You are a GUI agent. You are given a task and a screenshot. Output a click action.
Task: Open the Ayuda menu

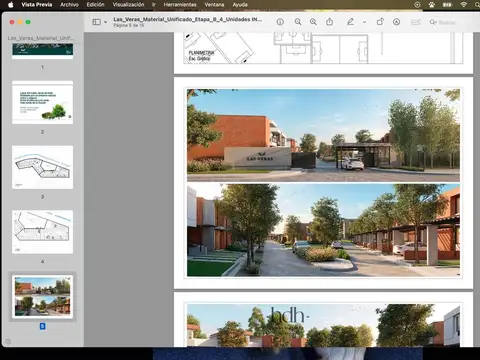point(240,5)
